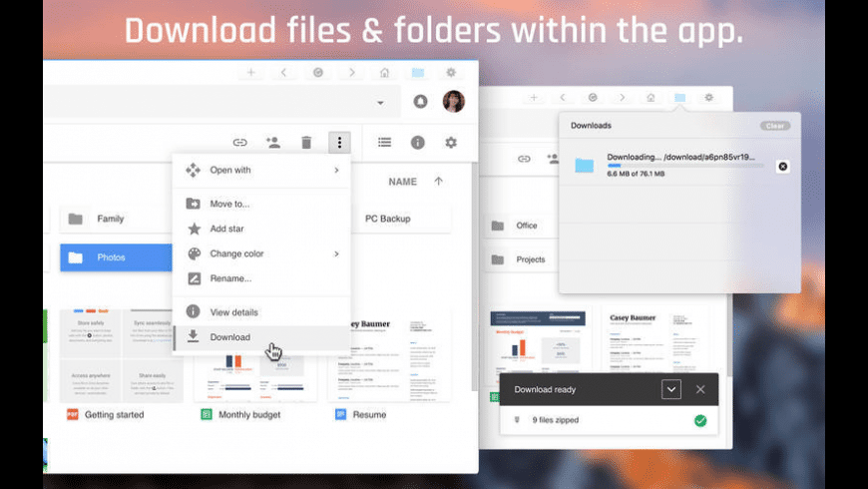Click the reload icon in right window toolbar

pos(593,98)
